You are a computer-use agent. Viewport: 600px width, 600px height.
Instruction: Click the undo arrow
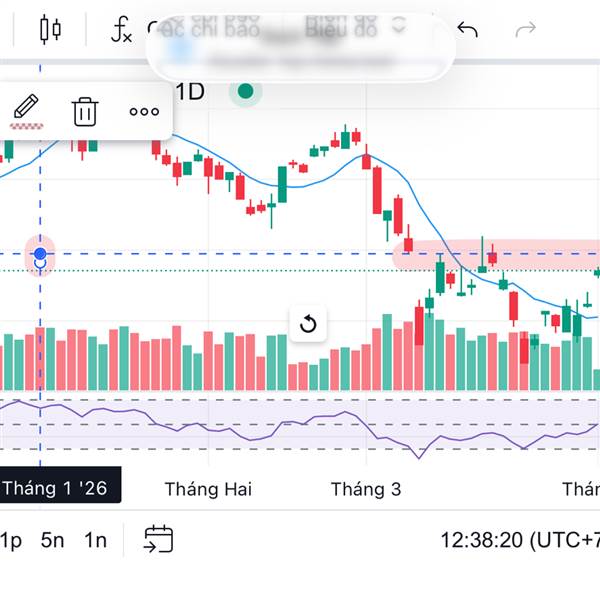(x=467, y=29)
